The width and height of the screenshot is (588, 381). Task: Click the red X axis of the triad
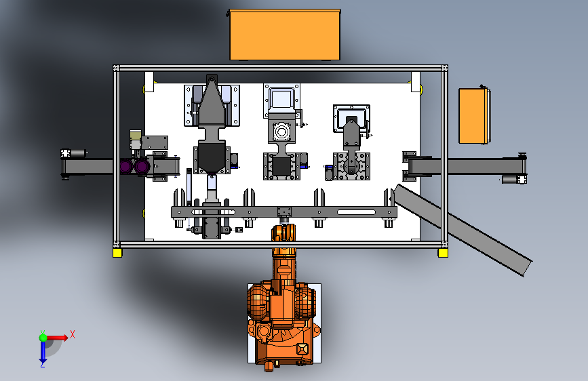pyautogui.click(x=58, y=338)
